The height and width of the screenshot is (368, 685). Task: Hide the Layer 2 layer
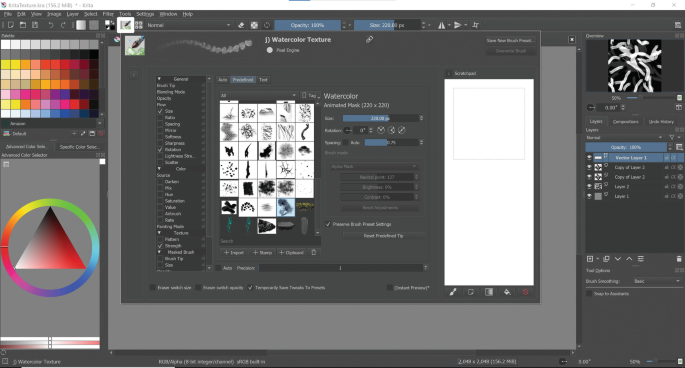[x=589, y=187]
